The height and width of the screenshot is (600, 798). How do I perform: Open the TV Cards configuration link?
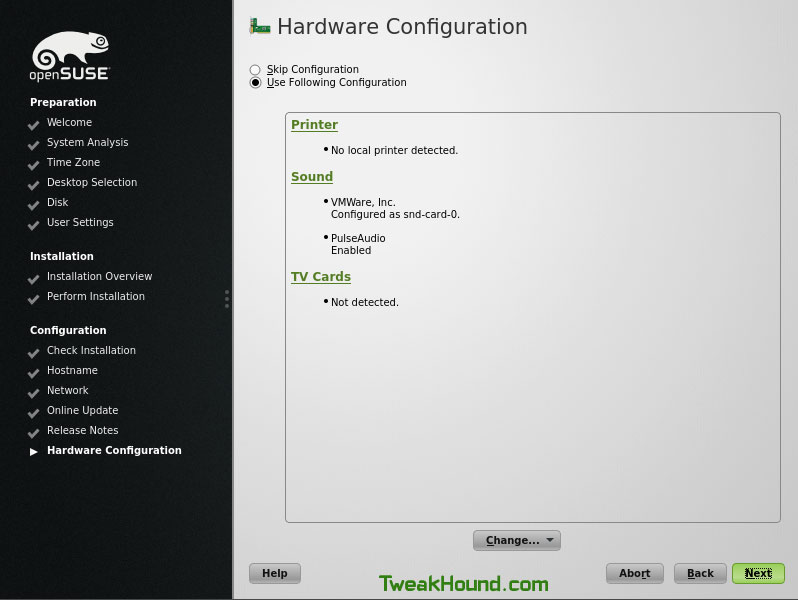(x=321, y=276)
